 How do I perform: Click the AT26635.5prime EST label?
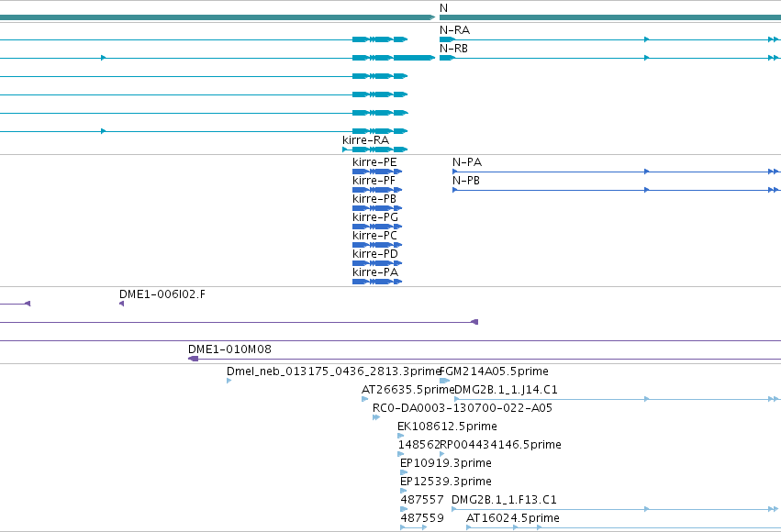(x=407, y=390)
